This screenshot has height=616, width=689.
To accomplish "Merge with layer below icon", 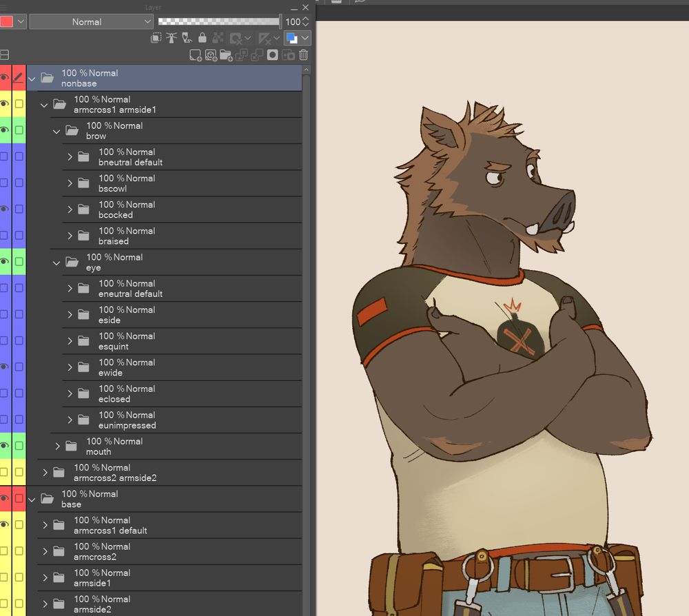I will (257, 55).
